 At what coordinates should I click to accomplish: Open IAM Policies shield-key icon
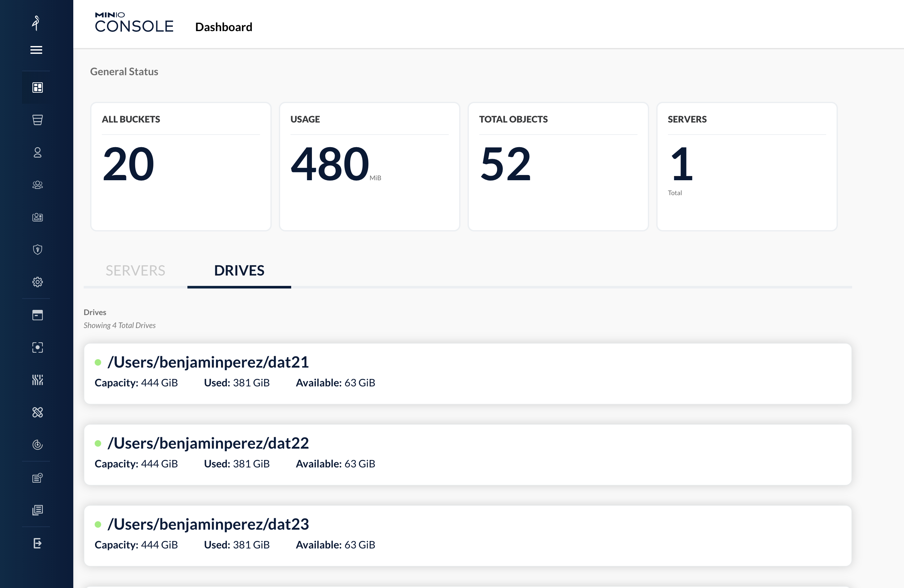(x=37, y=249)
